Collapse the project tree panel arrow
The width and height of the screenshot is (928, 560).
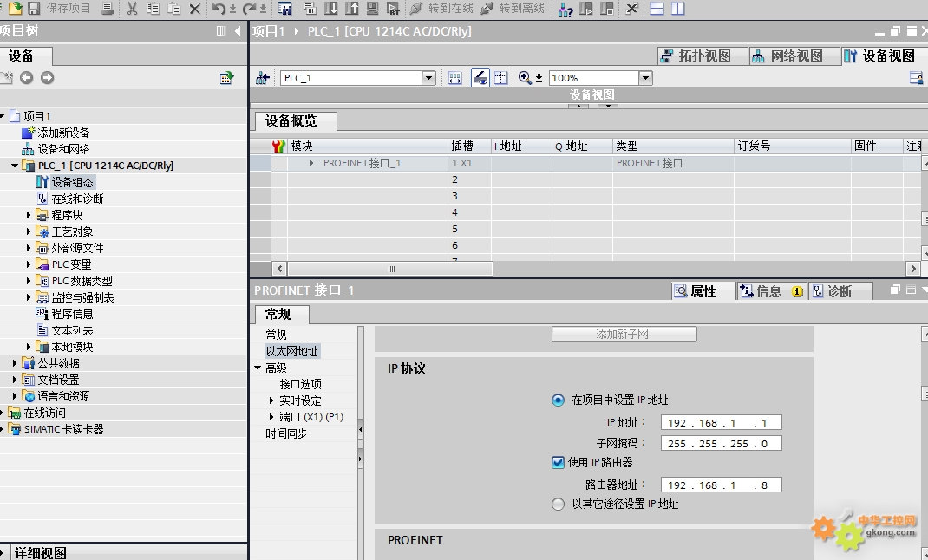click(x=238, y=30)
